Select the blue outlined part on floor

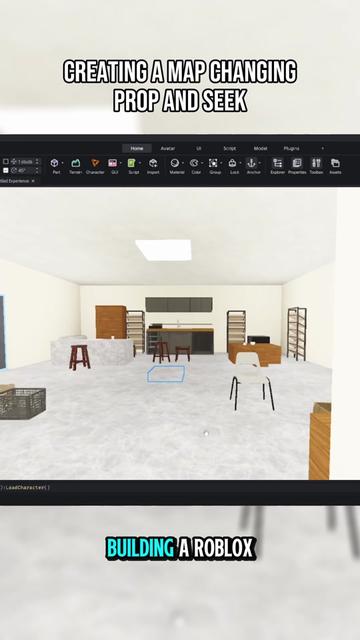coord(166,373)
